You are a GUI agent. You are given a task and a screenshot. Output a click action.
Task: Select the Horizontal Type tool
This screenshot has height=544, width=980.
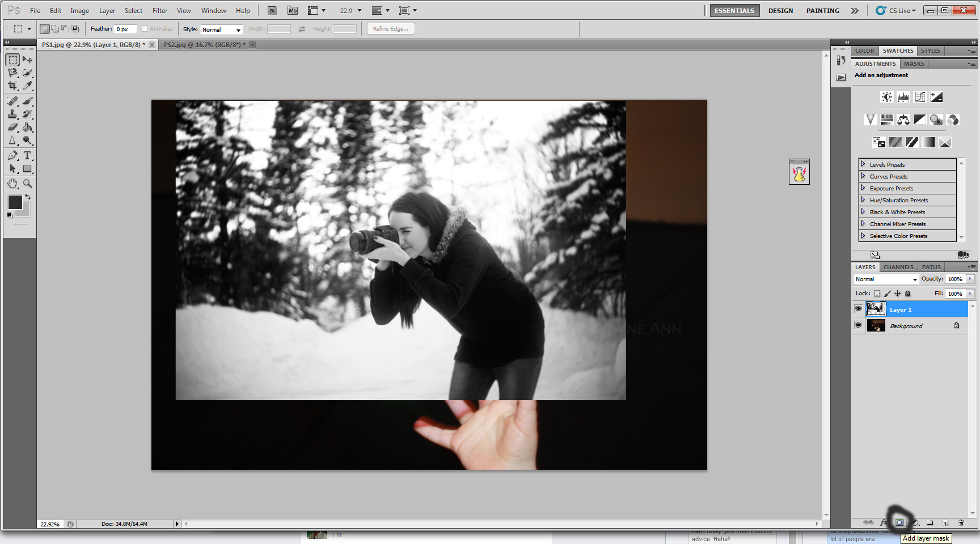click(27, 155)
